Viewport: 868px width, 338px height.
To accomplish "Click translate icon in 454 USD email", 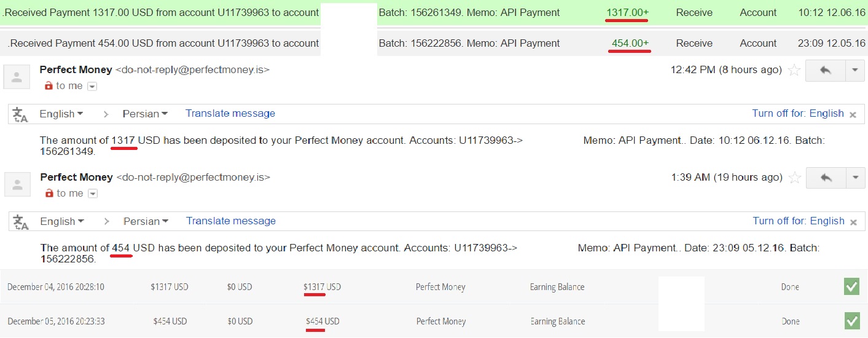I will pyautogui.click(x=21, y=222).
